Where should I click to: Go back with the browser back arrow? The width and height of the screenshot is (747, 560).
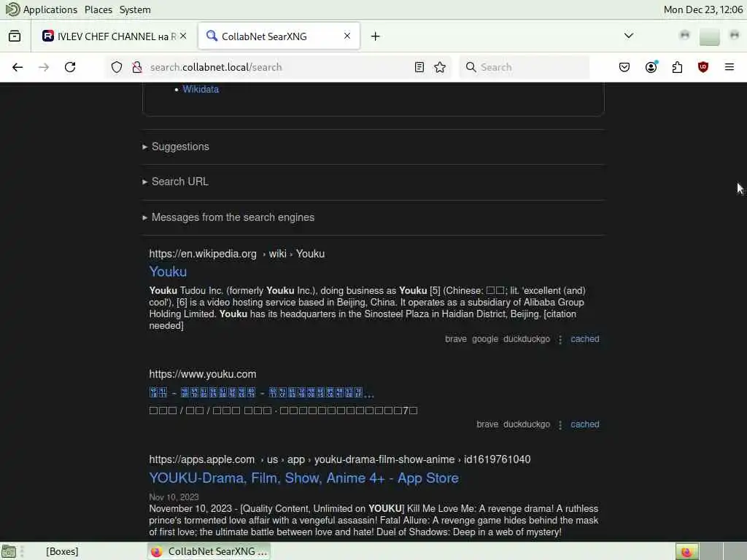tap(18, 67)
